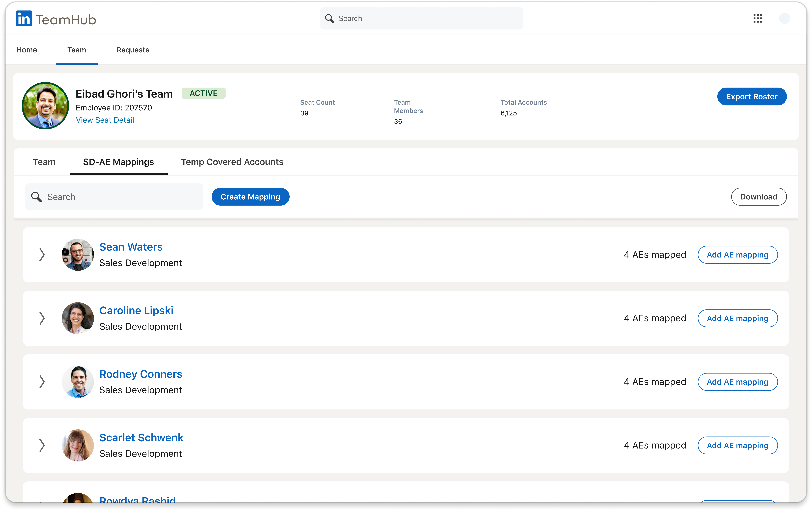
Task: Click the ACTIVE status badge
Action: click(x=203, y=93)
